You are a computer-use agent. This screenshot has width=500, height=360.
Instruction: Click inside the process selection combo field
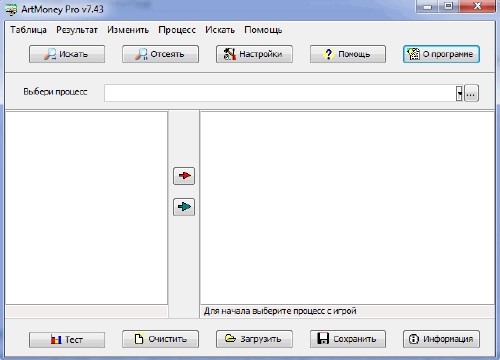pos(280,93)
